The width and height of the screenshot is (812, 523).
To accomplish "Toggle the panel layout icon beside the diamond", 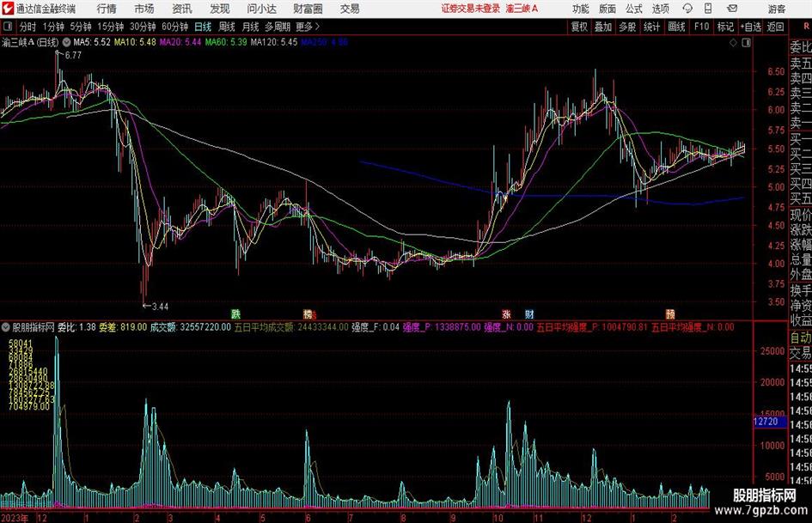I will pos(746,43).
